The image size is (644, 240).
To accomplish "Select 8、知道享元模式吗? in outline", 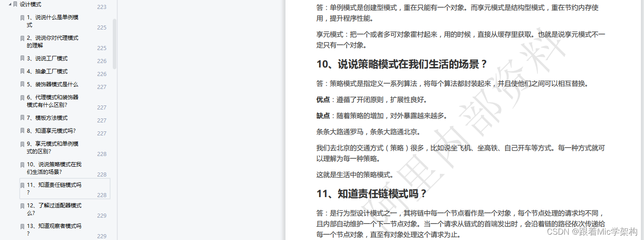I will (51, 131).
